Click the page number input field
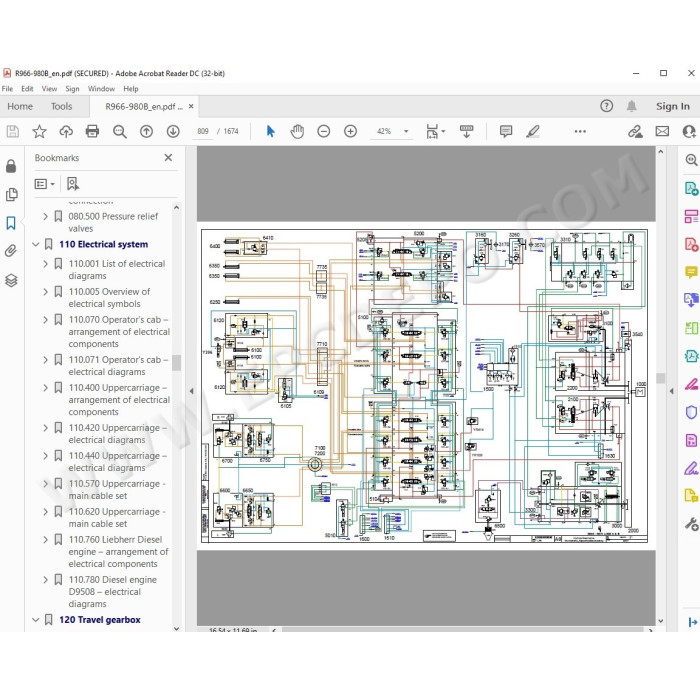Image resolution: width=700 pixels, height=700 pixels. click(203, 131)
